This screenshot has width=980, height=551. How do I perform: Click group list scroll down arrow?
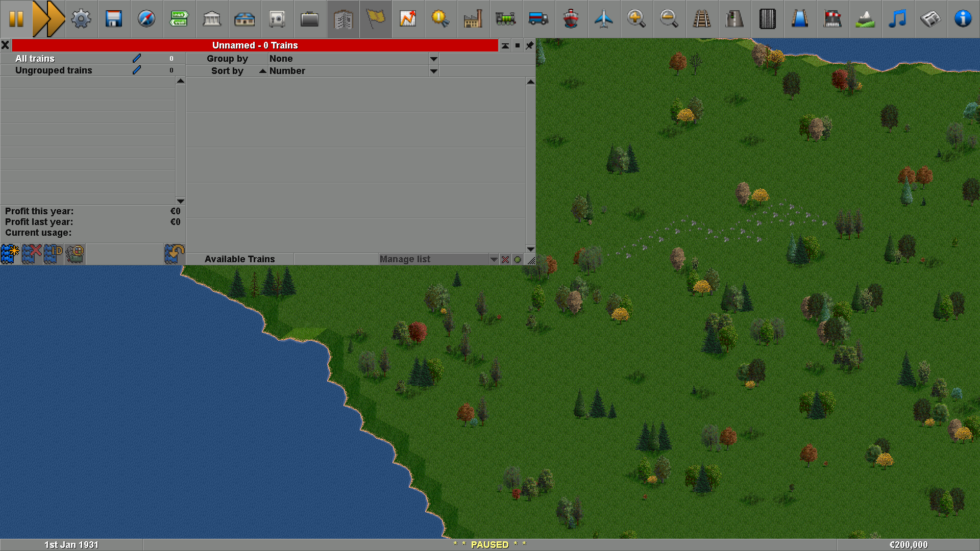[x=180, y=201]
